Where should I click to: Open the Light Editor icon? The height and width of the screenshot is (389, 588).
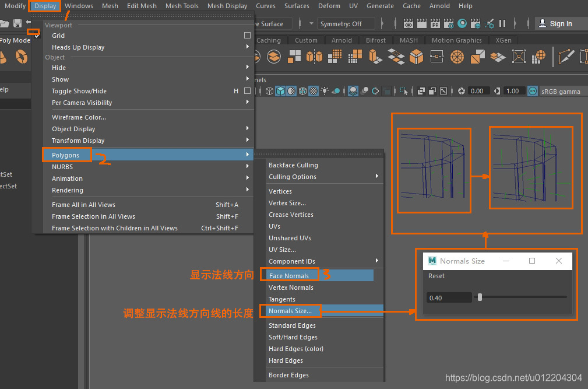489,24
